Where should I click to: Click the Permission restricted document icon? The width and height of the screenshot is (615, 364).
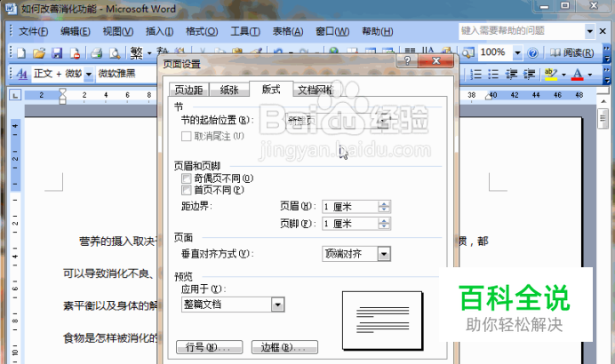coord(75,53)
